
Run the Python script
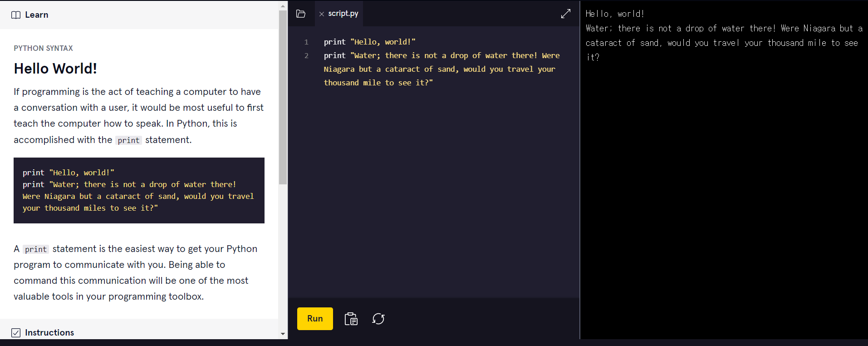315,319
